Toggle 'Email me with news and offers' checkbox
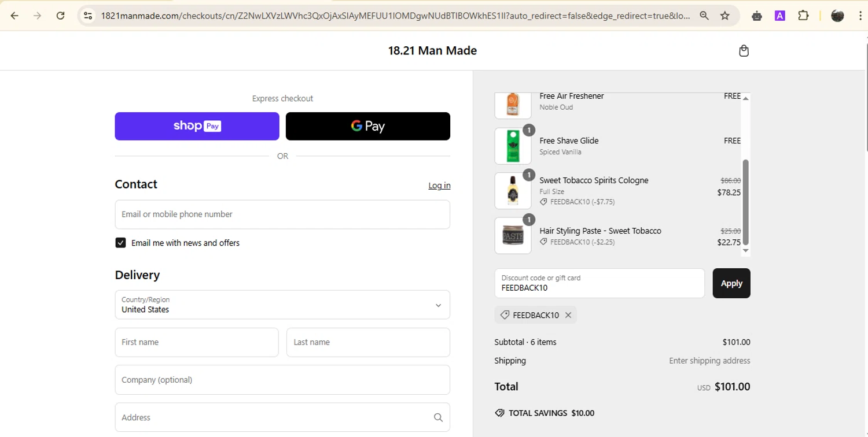 point(120,243)
